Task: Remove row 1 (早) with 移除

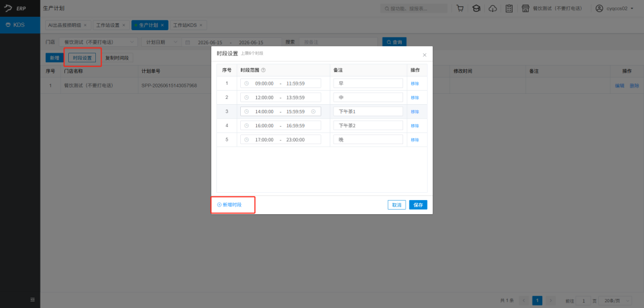Action: tap(415, 84)
